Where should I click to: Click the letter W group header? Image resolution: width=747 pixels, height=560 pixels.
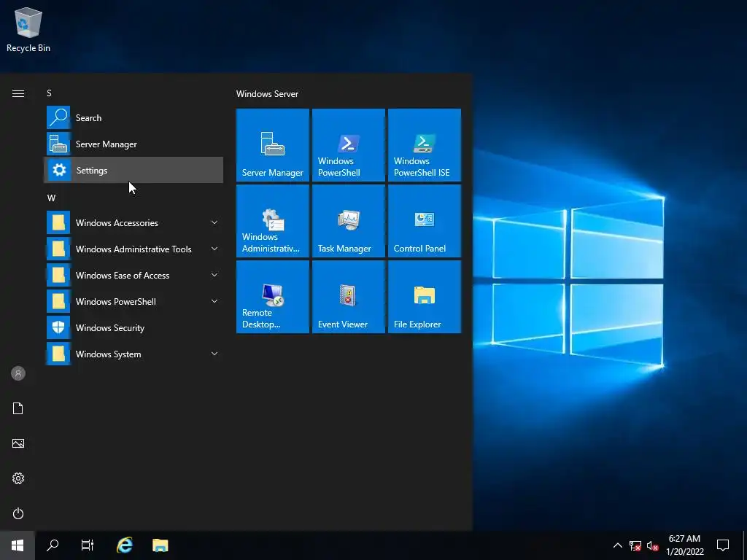pyautogui.click(x=52, y=198)
